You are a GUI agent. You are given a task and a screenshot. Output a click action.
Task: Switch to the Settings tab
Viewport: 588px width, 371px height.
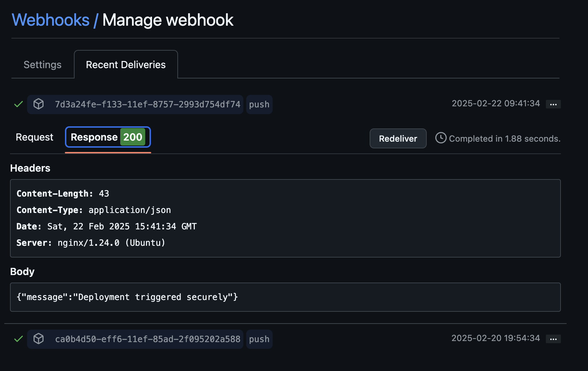(42, 65)
